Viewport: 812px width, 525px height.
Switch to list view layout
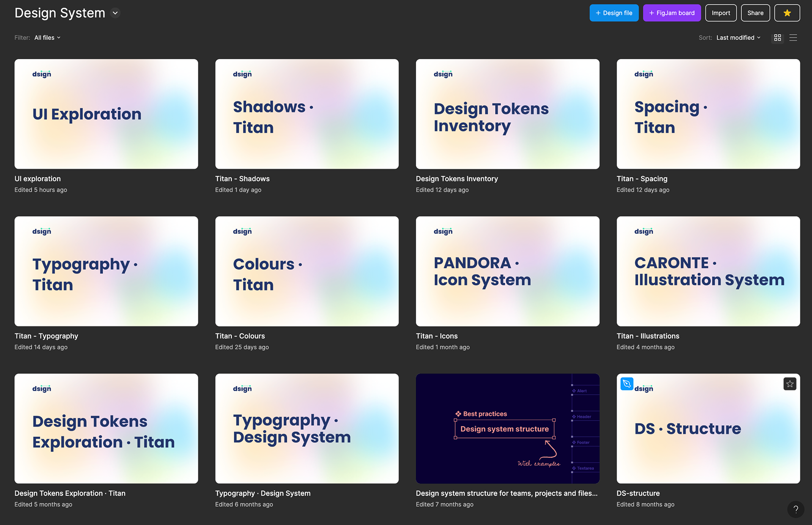click(793, 38)
